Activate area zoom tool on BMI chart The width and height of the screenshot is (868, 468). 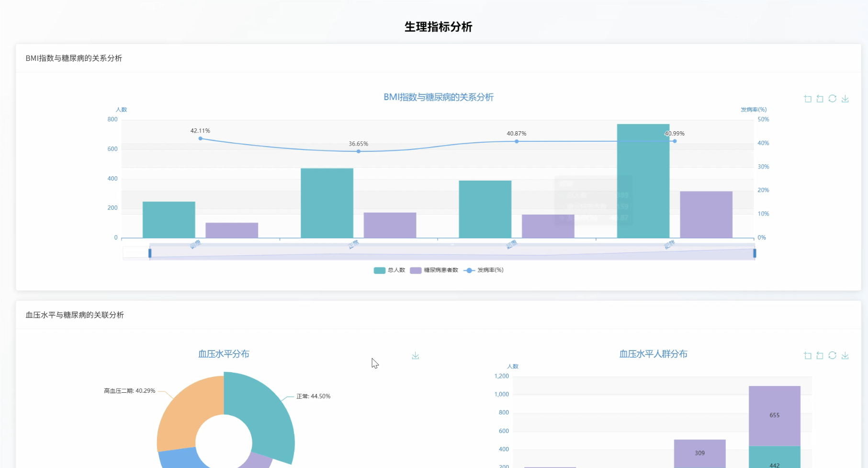(x=808, y=99)
